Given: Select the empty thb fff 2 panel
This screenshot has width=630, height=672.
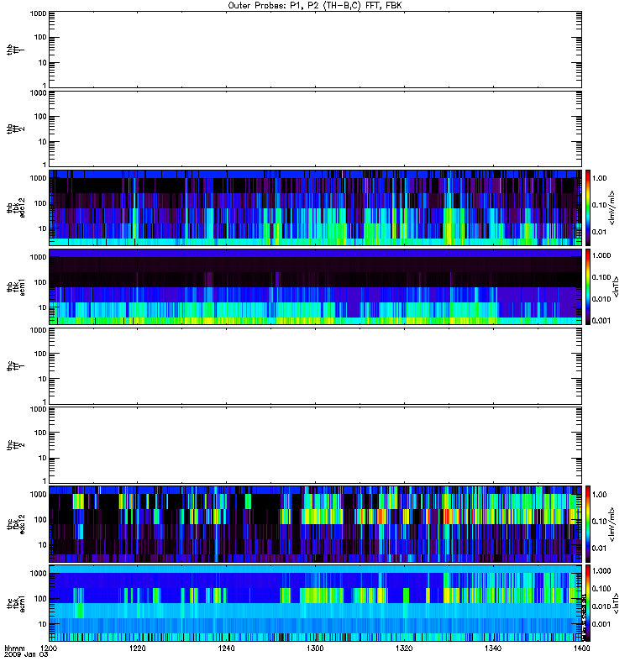Looking at the screenshot, I should click(315, 129).
